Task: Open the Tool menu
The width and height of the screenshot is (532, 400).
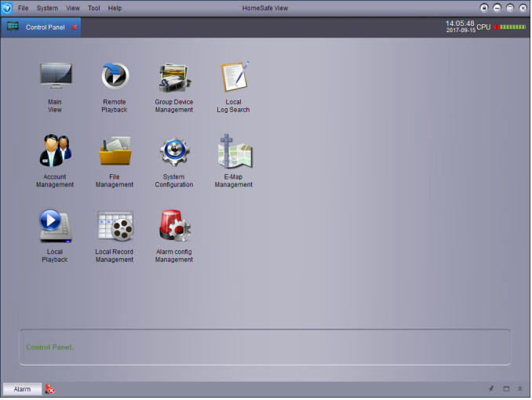Action: [94, 8]
